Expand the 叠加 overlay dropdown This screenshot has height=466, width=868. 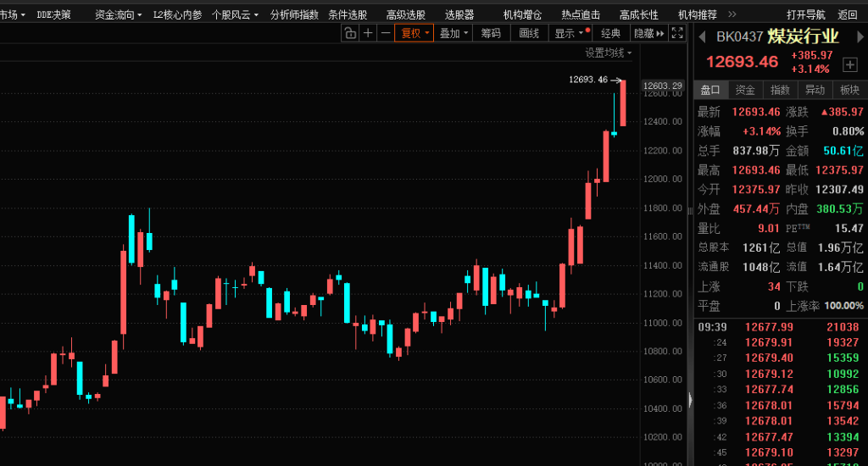[x=453, y=33]
